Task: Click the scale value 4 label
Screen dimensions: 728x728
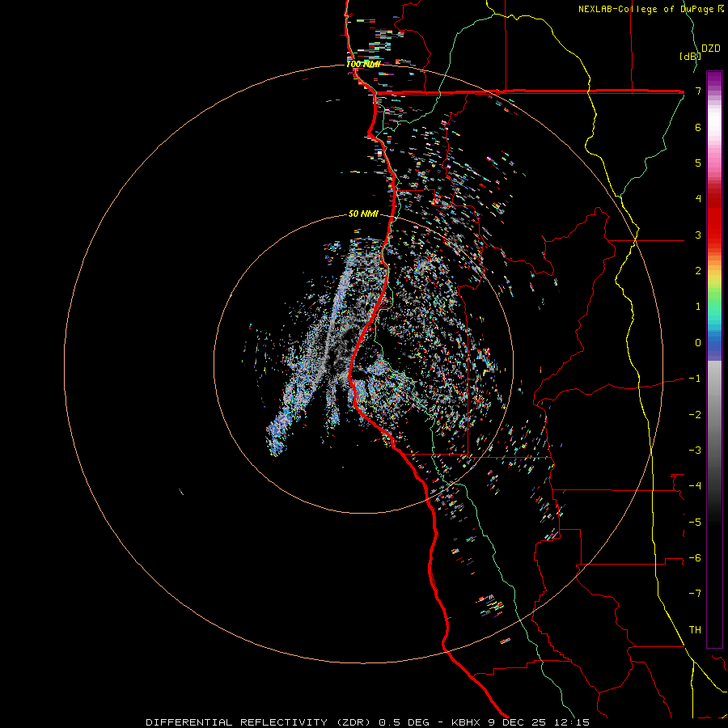Action: (698, 199)
